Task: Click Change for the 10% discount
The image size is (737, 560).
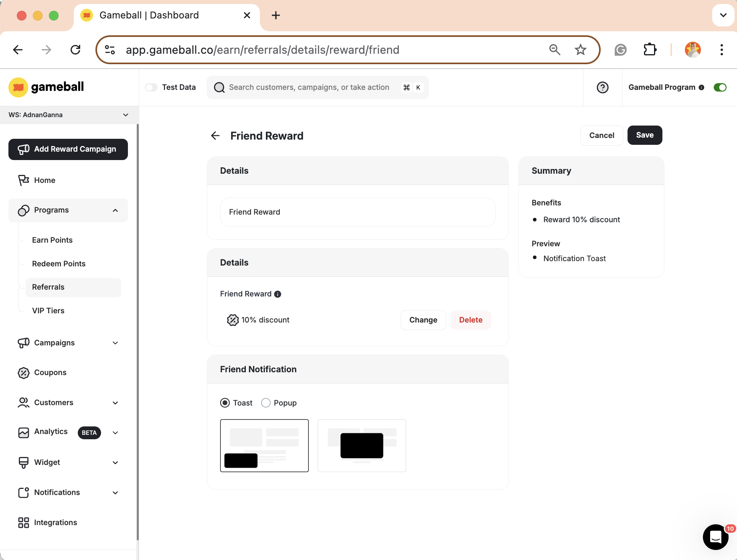Action: (x=423, y=320)
